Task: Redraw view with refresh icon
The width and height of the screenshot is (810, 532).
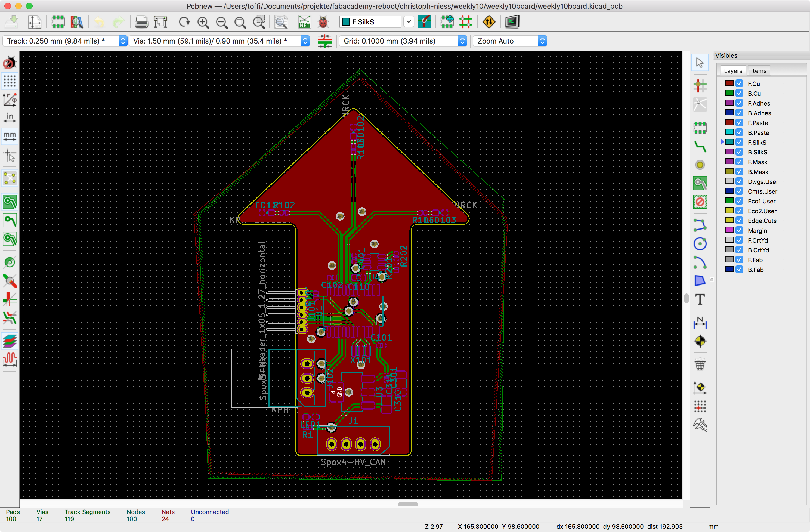Action: (x=184, y=22)
